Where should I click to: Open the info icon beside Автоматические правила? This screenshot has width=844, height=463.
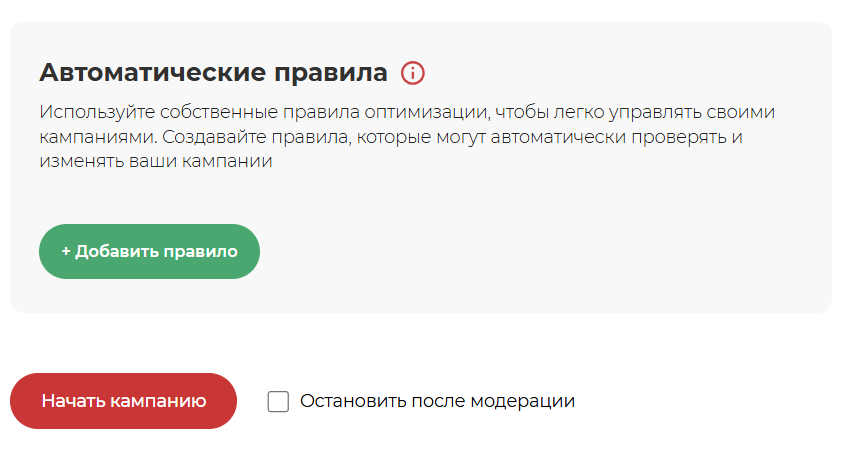click(x=413, y=73)
